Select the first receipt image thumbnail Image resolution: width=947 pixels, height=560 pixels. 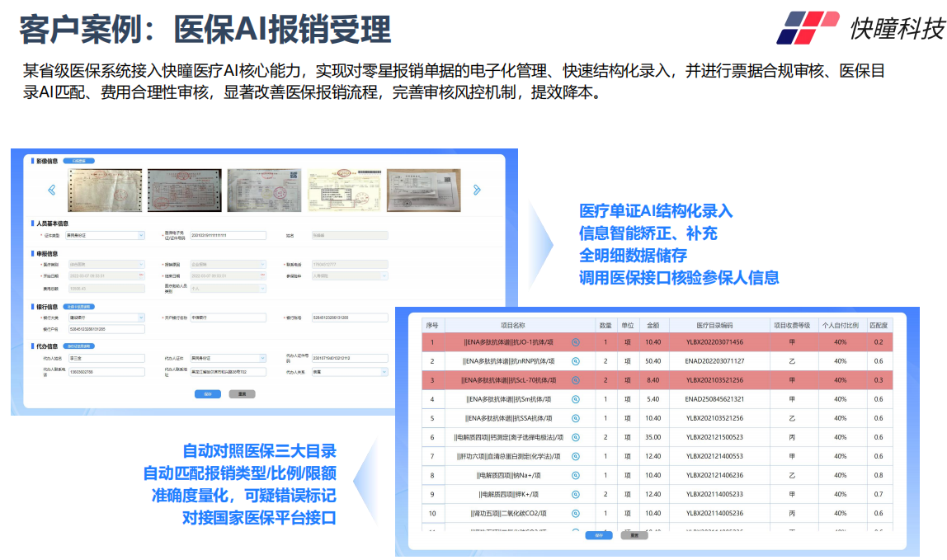click(105, 191)
